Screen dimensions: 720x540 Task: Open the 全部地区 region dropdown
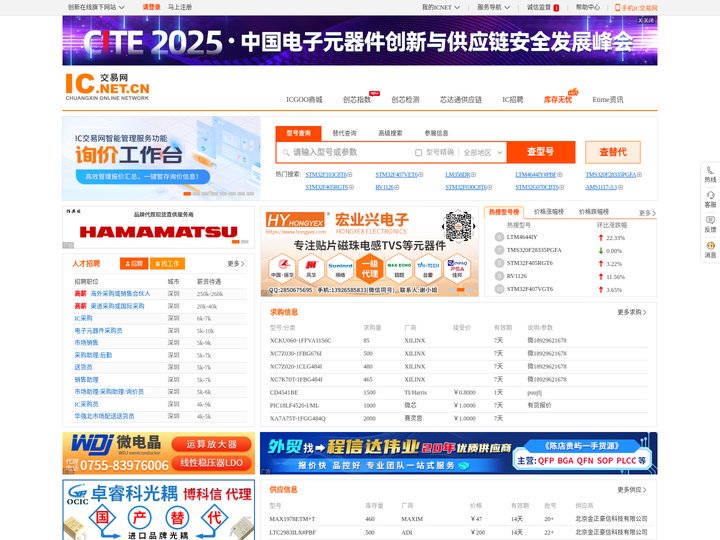(x=482, y=152)
